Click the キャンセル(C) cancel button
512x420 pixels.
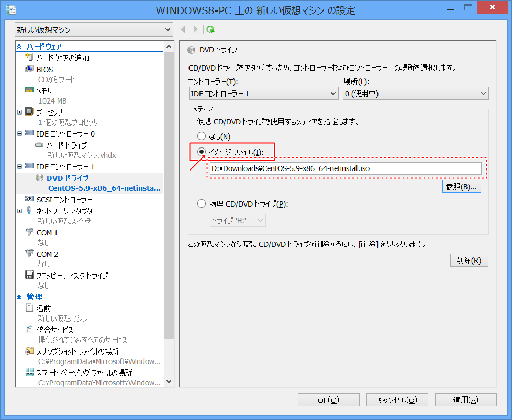pos(397,400)
